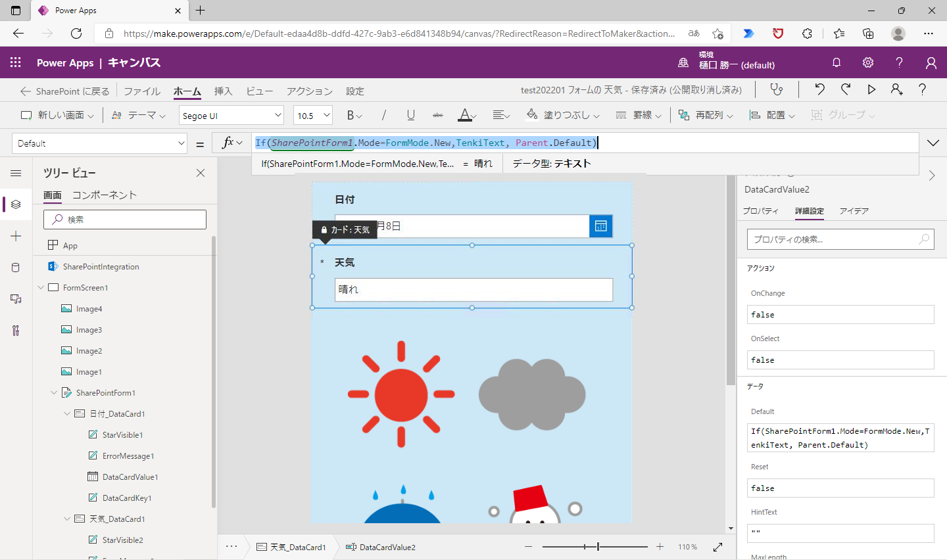Adjust the canvas zoom slider

point(595,547)
